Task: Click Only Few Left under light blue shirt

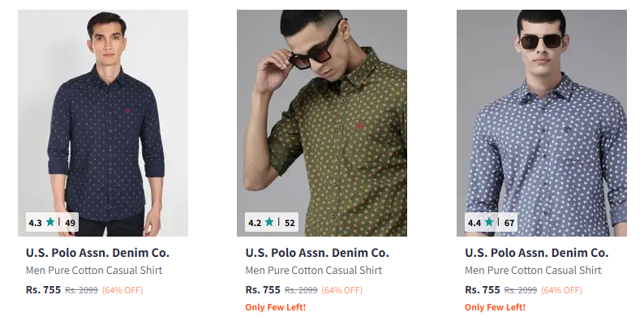Action: click(x=495, y=307)
